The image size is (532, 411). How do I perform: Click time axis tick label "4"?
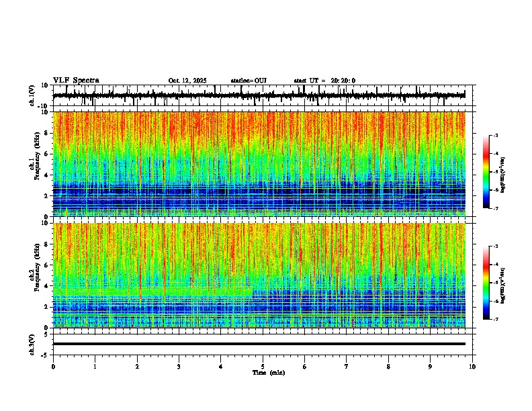tap(221, 367)
